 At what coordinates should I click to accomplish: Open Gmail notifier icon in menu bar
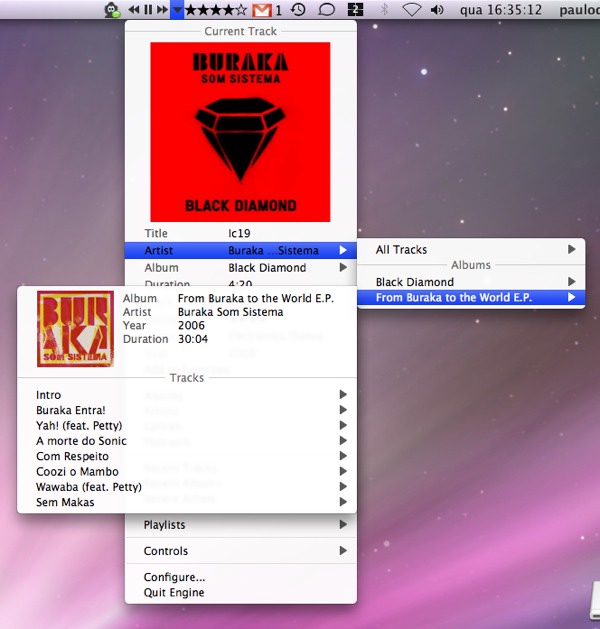262,10
